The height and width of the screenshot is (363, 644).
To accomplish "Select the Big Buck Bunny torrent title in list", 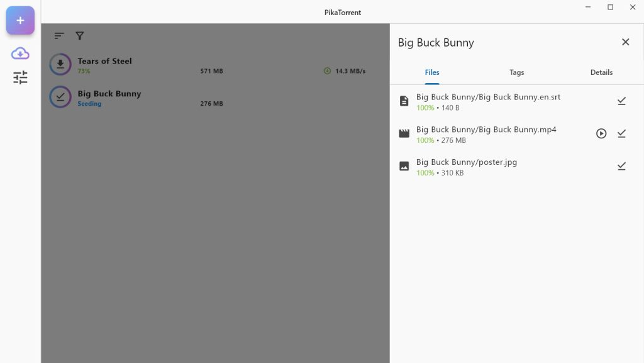I will tap(109, 94).
